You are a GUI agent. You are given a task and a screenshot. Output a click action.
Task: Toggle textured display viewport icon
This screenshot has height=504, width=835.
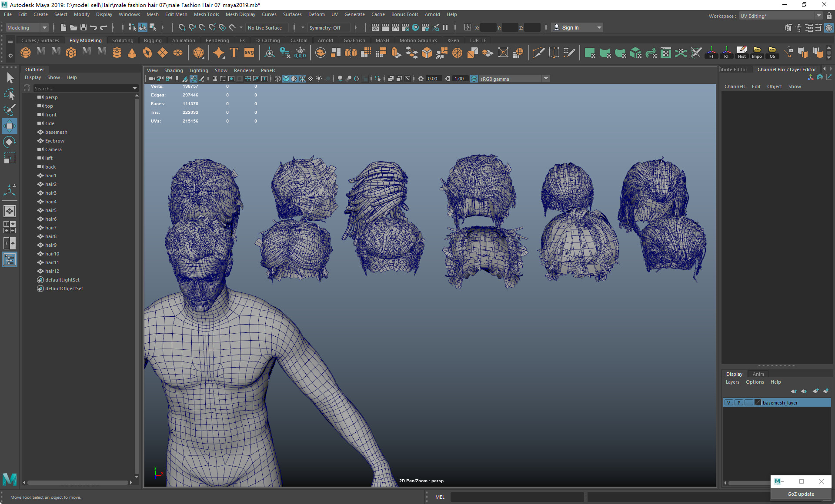tap(311, 79)
